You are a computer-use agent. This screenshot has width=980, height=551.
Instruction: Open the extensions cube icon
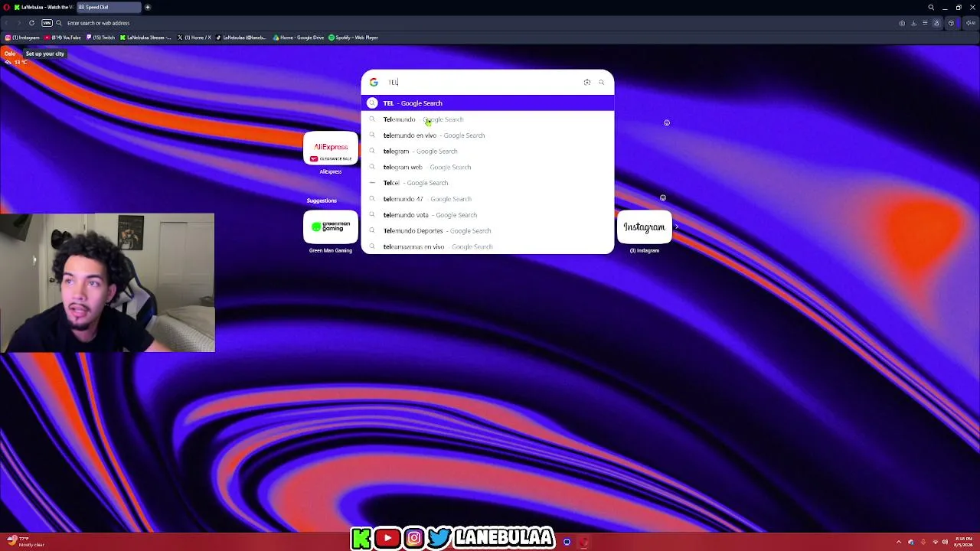(x=952, y=23)
